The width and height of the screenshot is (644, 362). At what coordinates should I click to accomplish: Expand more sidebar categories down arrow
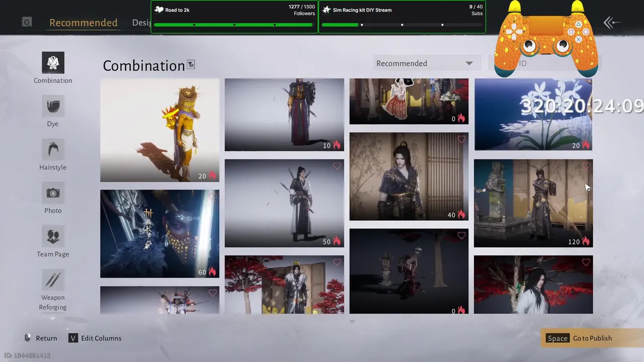click(x=53, y=318)
